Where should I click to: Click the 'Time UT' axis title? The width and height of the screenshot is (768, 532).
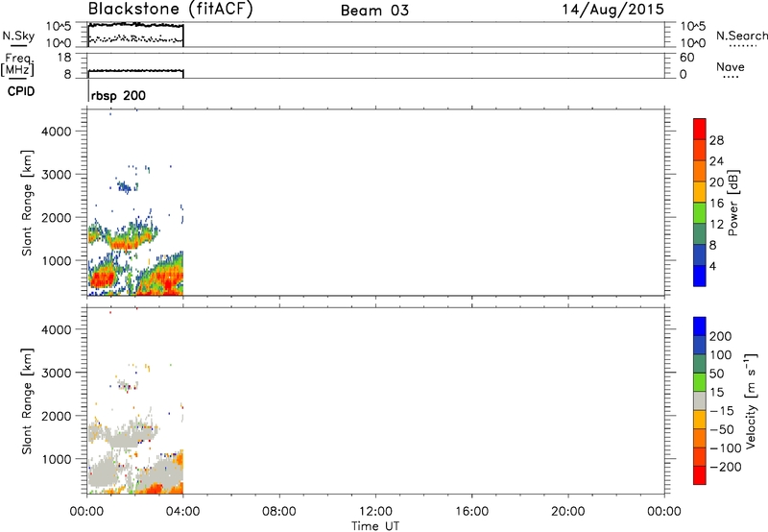pos(375,525)
